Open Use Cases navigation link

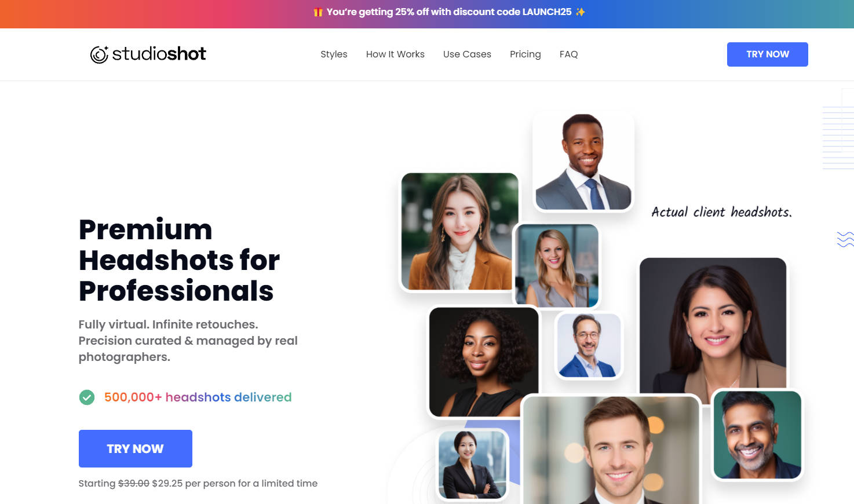[x=467, y=54]
